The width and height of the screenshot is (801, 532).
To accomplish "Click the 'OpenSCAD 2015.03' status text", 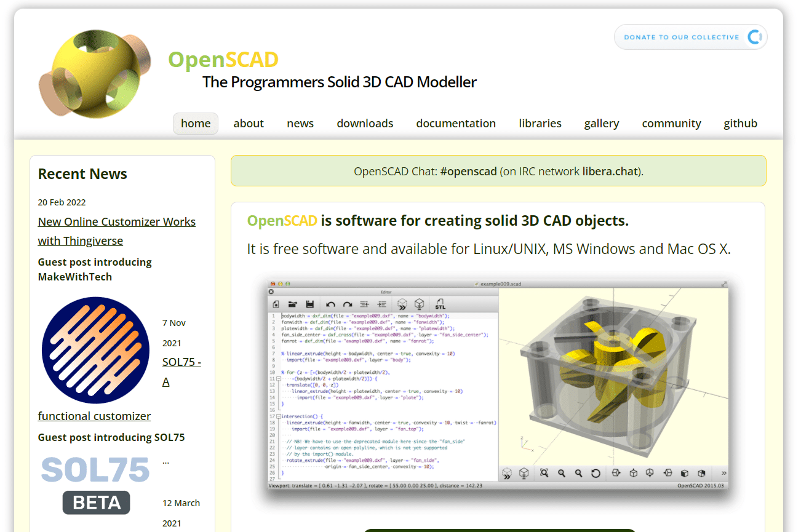I will (701, 486).
